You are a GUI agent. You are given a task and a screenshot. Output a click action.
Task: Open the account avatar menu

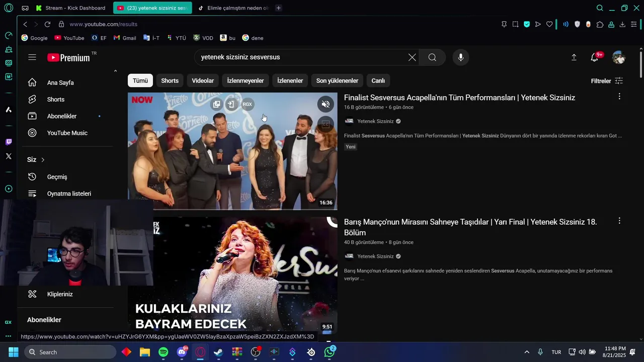(x=618, y=57)
